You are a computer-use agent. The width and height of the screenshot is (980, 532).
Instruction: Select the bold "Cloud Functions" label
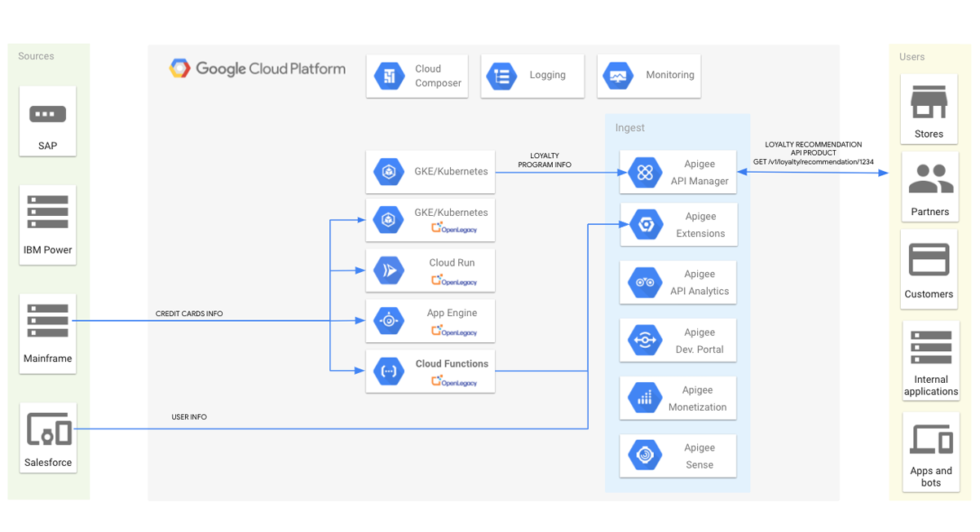point(452,364)
